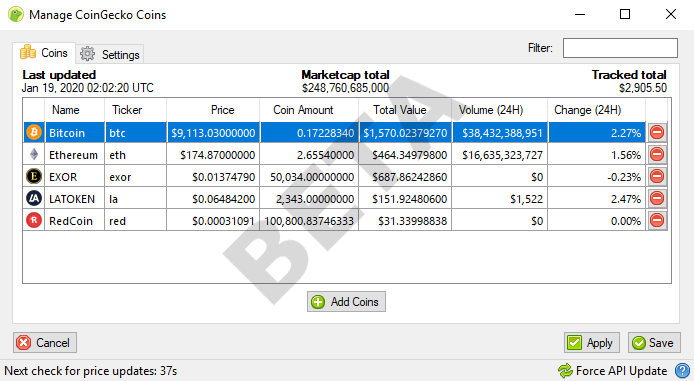The width and height of the screenshot is (694, 381).
Task: Select the RedCoin name cell
Action: pyautogui.click(x=74, y=221)
